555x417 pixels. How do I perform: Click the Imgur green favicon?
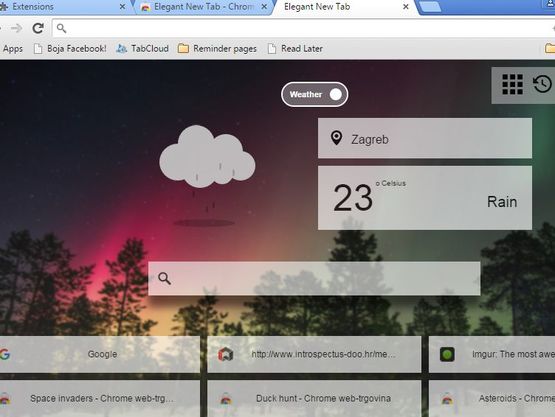(447, 354)
